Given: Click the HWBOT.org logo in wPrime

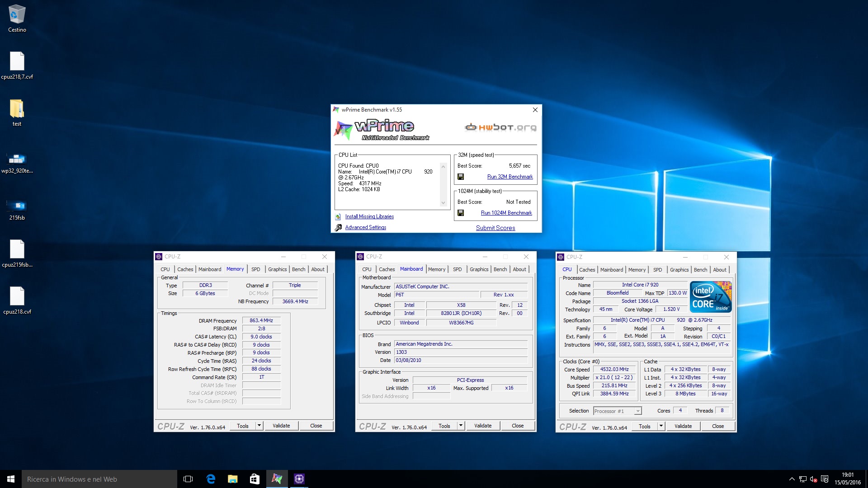Looking at the screenshot, I should click(x=501, y=127).
